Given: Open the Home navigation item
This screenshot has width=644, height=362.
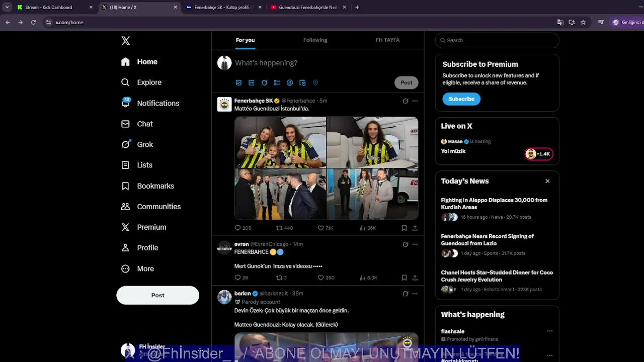Looking at the screenshot, I should [x=139, y=62].
